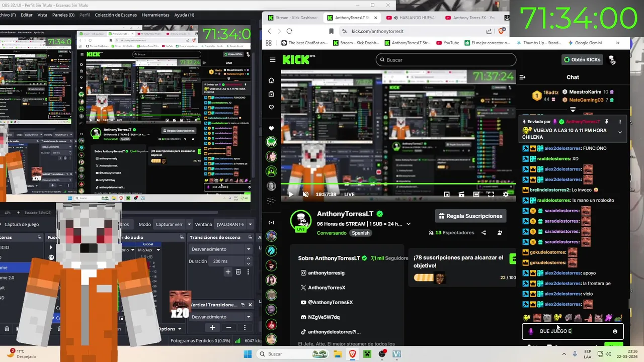Expand the stream title dropdown chevron
Screen dimensions: 644x362
(409, 224)
